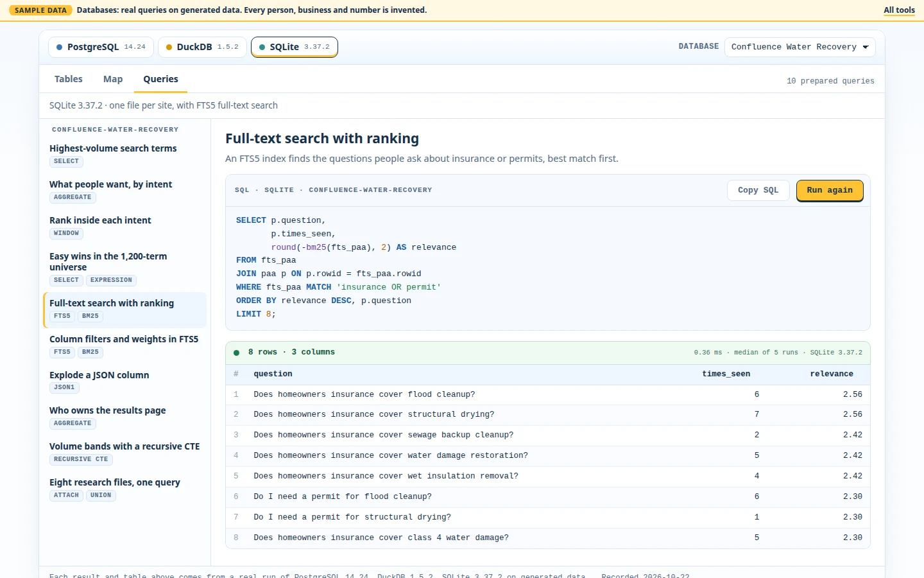Screen dimensions: 924x578
Task: Click the WINDOW tag
Action: [66, 233]
